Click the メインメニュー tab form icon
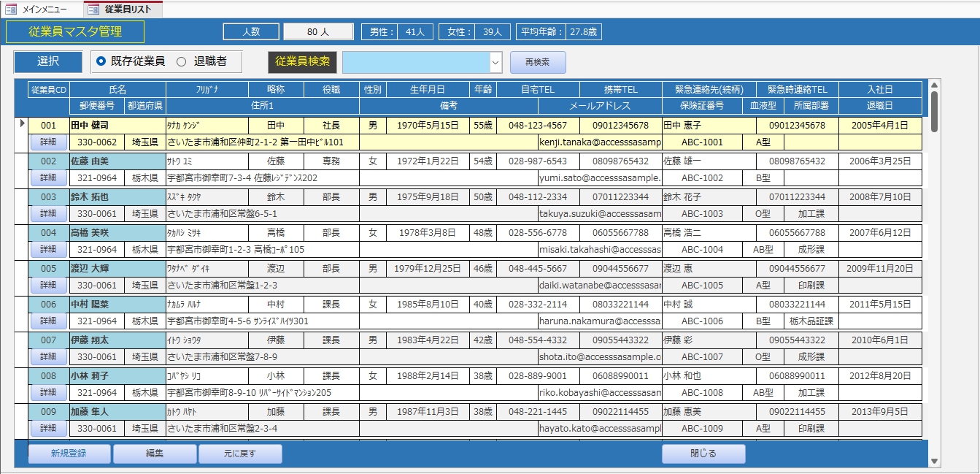 tap(11, 9)
